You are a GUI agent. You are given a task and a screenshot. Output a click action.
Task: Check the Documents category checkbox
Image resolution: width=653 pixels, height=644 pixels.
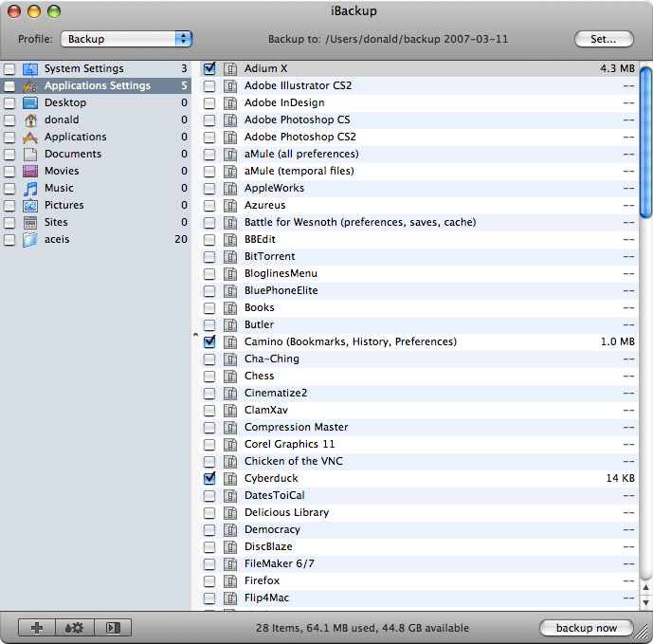[9, 155]
